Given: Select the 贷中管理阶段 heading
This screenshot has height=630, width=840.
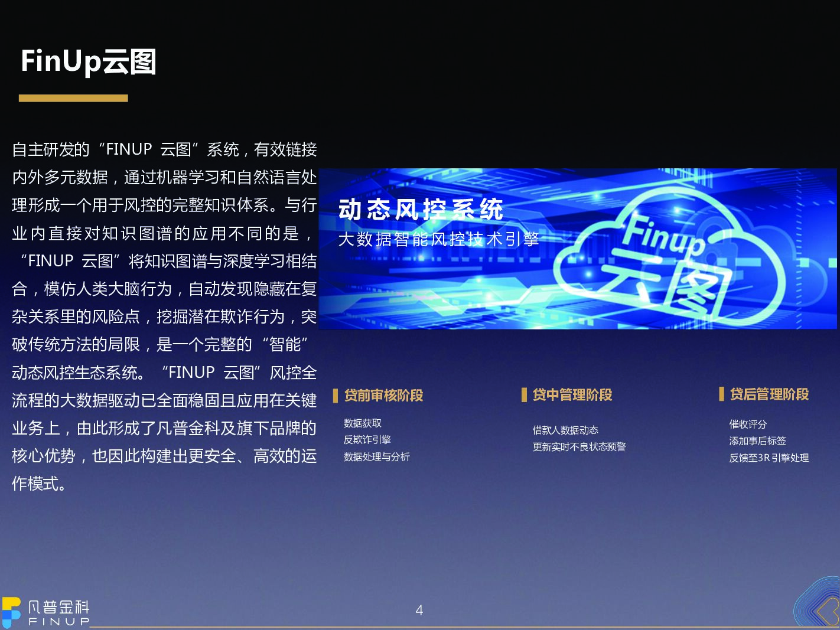Looking at the screenshot, I should pos(572,394).
